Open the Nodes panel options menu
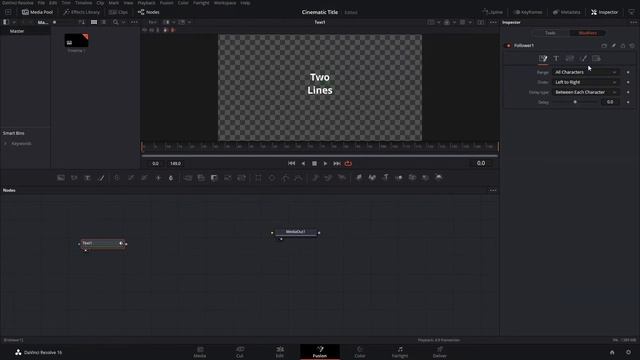Viewport: 640px width, 360px height. (x=493, y=190)
